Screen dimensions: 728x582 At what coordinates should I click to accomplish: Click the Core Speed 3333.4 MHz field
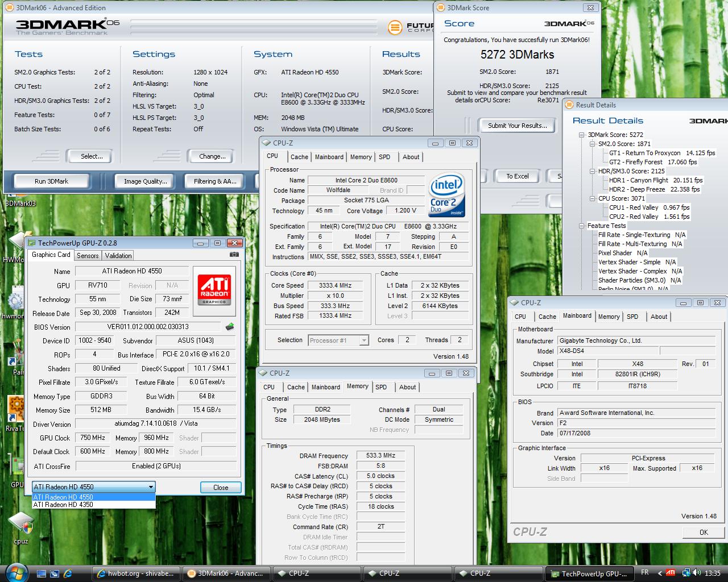click(x=335, y=285)
